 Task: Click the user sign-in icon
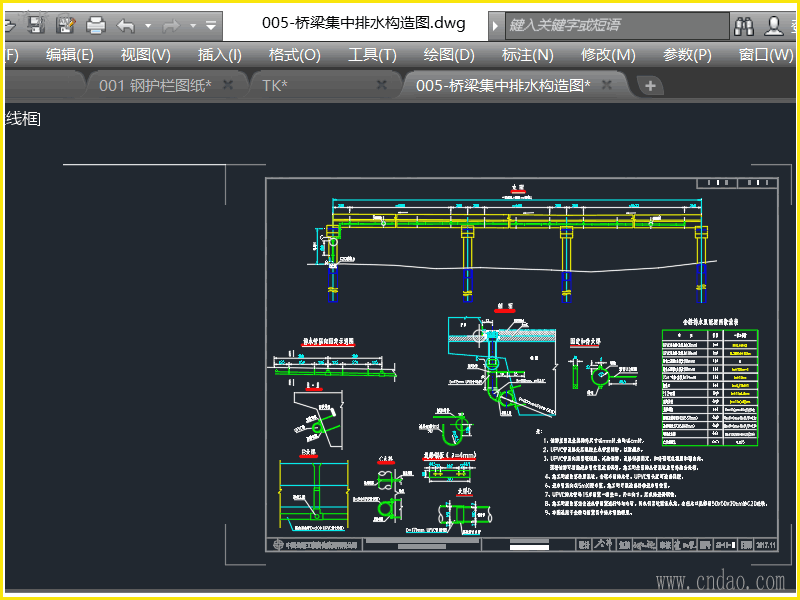[x=775, y=24]
